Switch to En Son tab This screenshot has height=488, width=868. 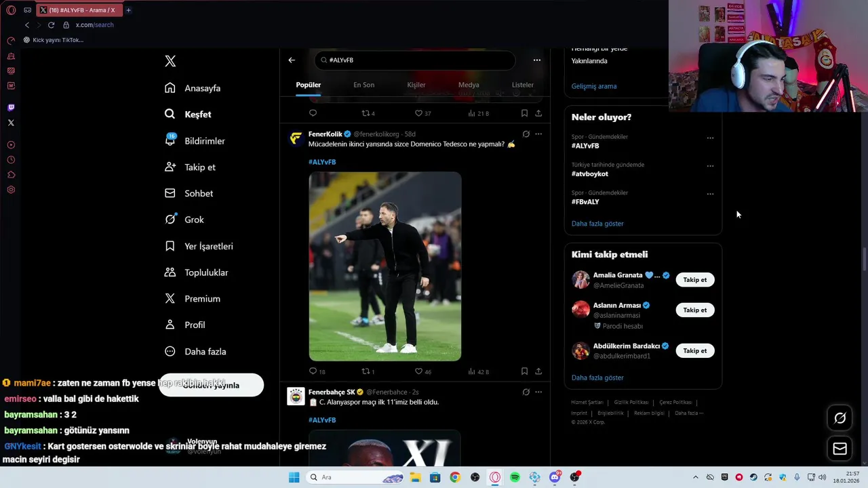click(363, 85)
